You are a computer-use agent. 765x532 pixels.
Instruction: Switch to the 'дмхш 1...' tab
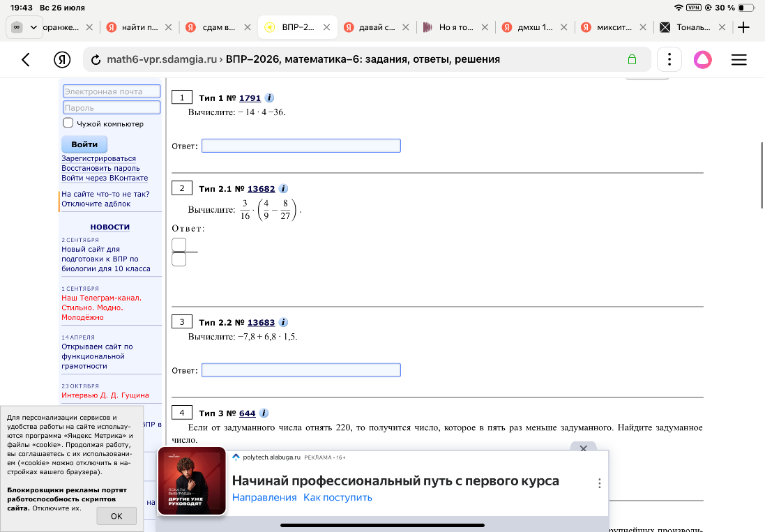tap(529, 27)
